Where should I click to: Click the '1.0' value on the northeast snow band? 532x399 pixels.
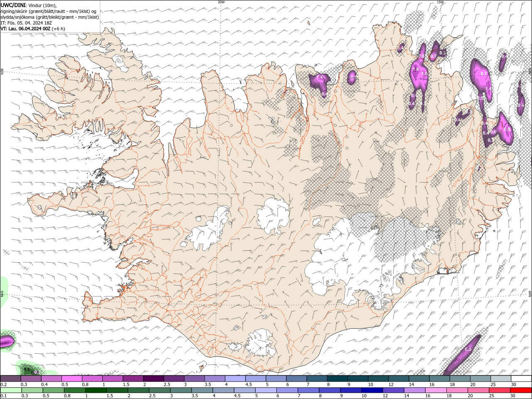click(424, 74)
